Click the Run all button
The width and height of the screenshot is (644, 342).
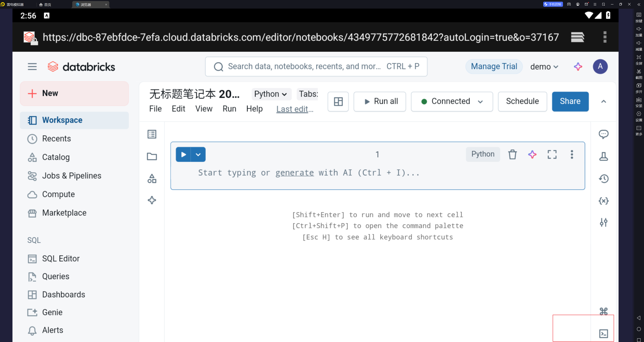[380, 101]
